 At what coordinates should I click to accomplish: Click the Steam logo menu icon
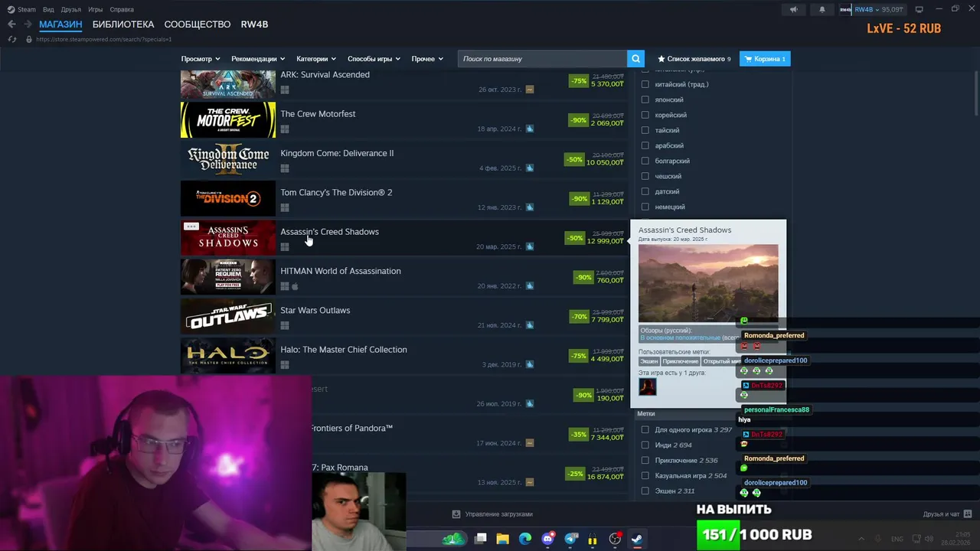tap(11, 9)
